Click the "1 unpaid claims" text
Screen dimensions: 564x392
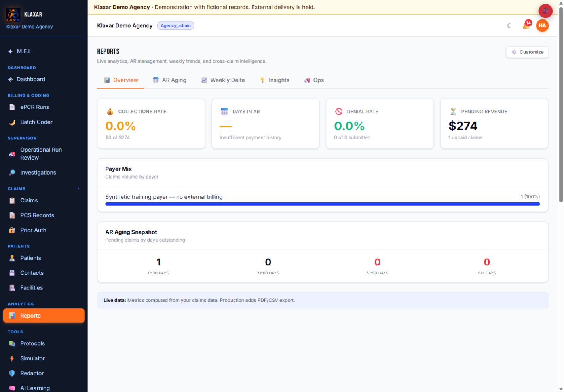click(x=465, y=138)
